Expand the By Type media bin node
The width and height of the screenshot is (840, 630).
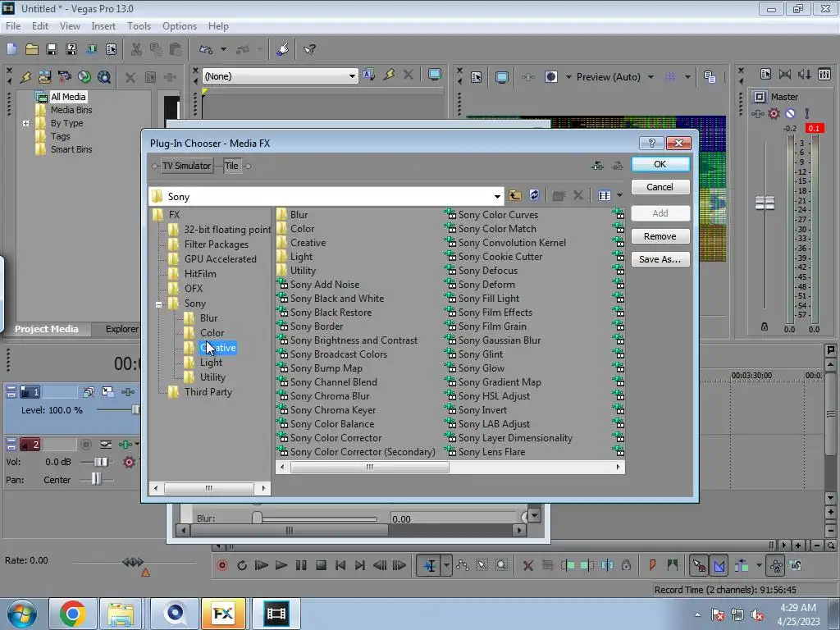25,123
